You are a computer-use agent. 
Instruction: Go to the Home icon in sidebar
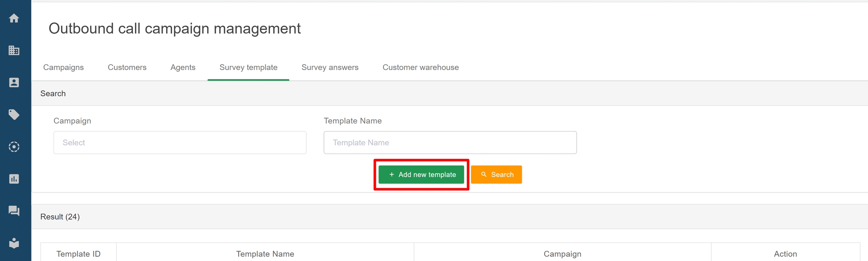click(14, 18)
